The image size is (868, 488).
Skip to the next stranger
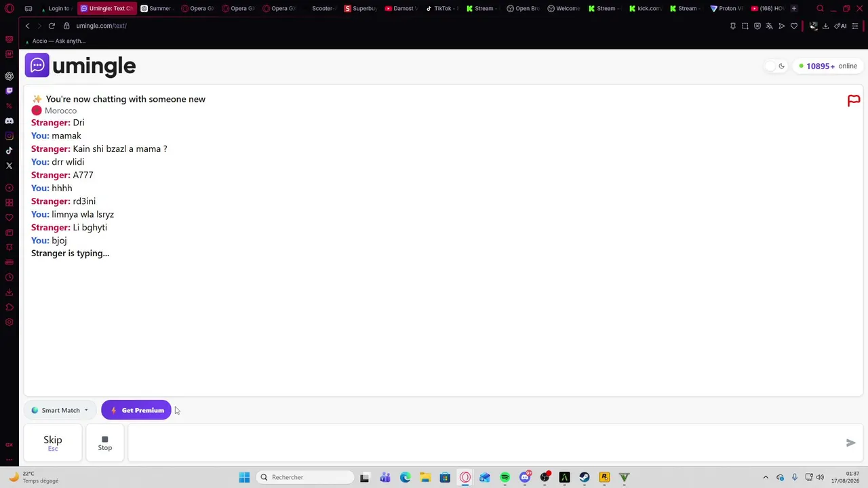click(x=53, y=443)
